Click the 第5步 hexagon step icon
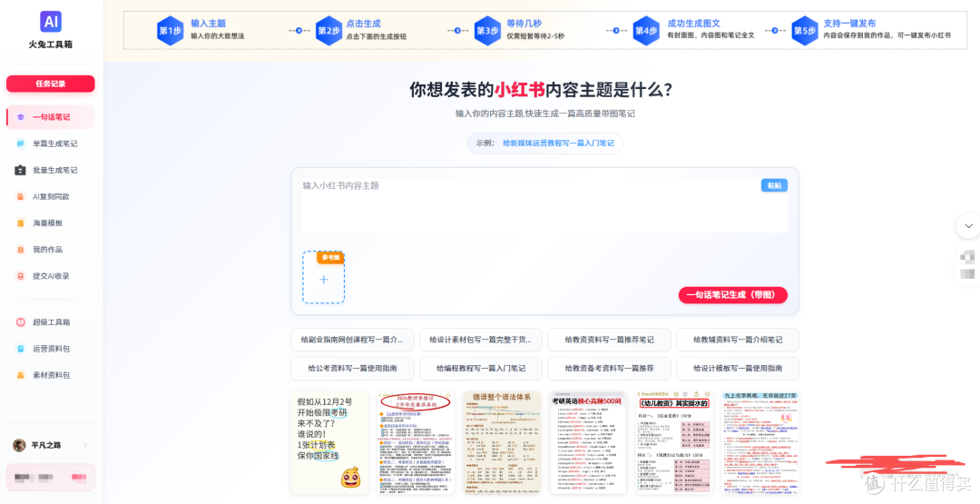Viewport: 980px width, 504px height. [x=805, y=31]
